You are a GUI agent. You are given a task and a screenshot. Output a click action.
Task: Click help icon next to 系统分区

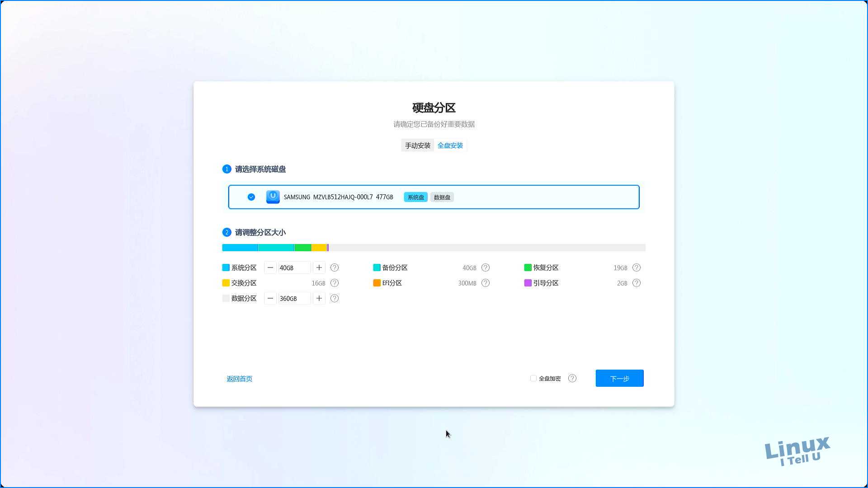[335, 267]
